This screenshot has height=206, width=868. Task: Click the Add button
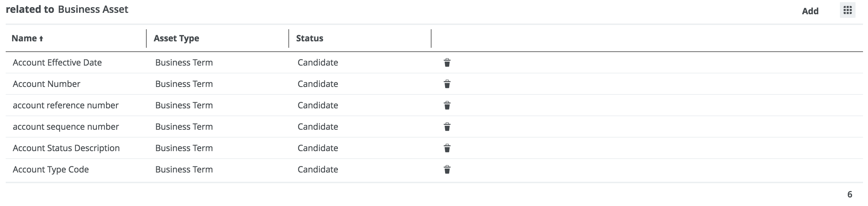[810, 11]
